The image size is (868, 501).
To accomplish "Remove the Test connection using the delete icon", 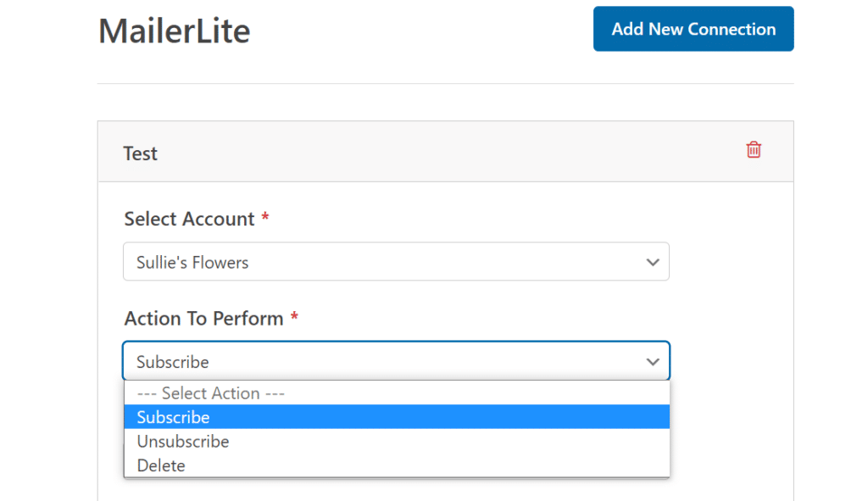I will (x=754, y=149).
